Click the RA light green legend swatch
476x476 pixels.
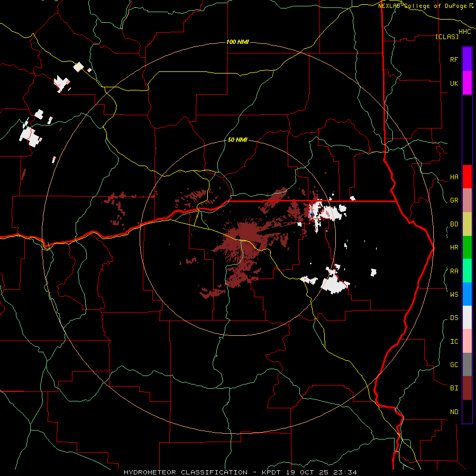coord(467,271)
